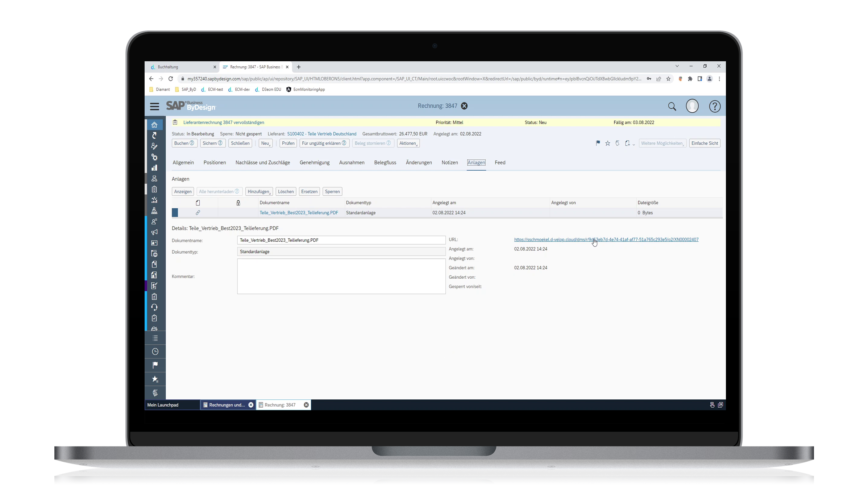Open the Neu dropdown
The width and height of the screenshot is (868, 499).
click(265, 143)
